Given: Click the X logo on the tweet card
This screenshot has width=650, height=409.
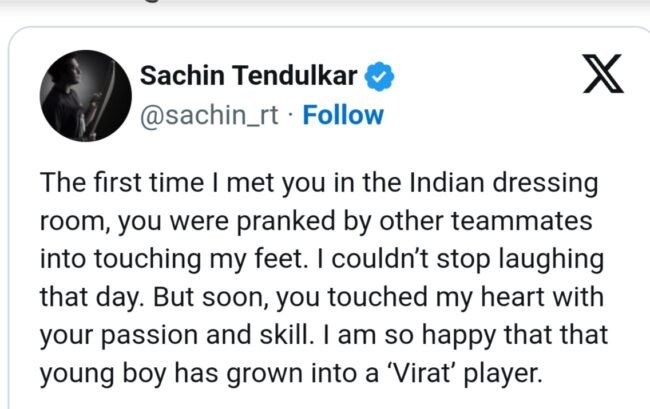Looking at the screenshot, I should click(603, 73).
